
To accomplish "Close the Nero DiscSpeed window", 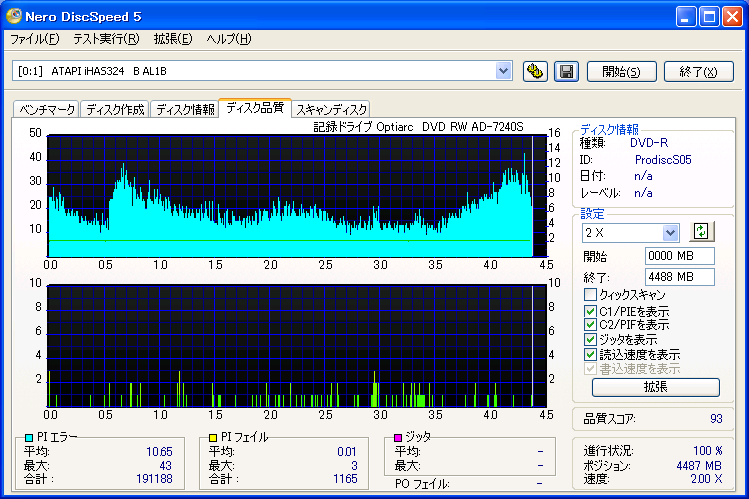I will tap(732, 17).
